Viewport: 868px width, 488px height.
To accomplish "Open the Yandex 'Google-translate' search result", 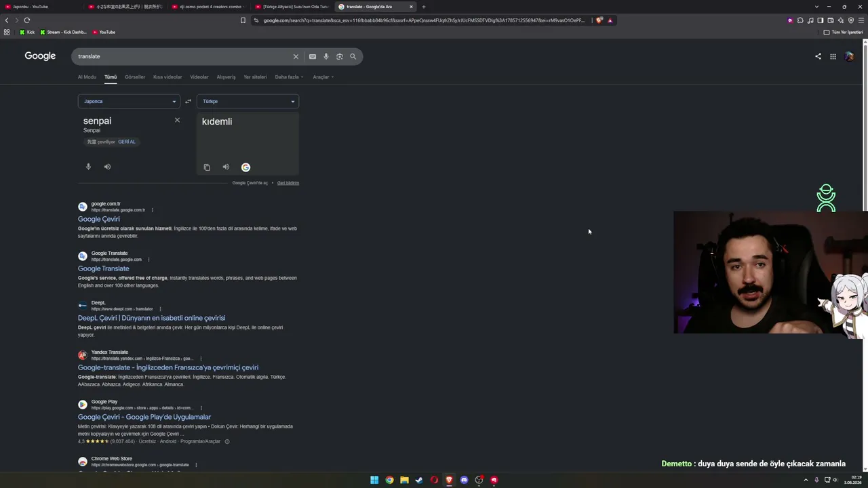I will tap(168, 367).
